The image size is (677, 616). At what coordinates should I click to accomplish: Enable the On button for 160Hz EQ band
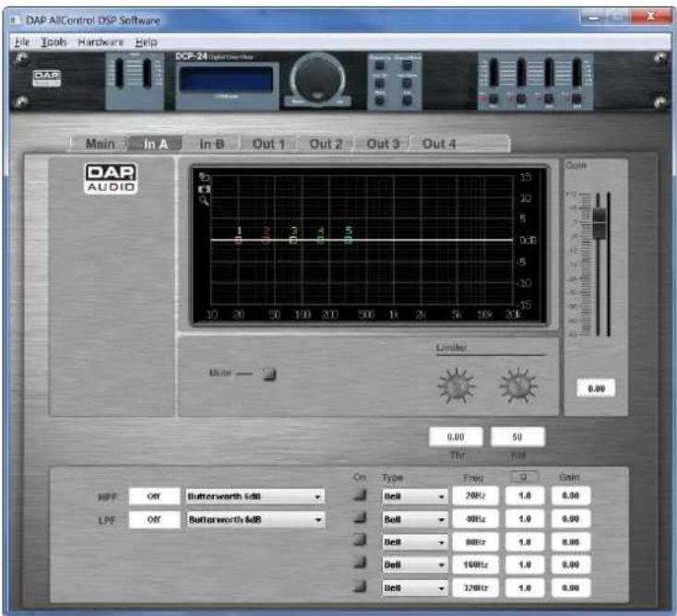point(359,563)
